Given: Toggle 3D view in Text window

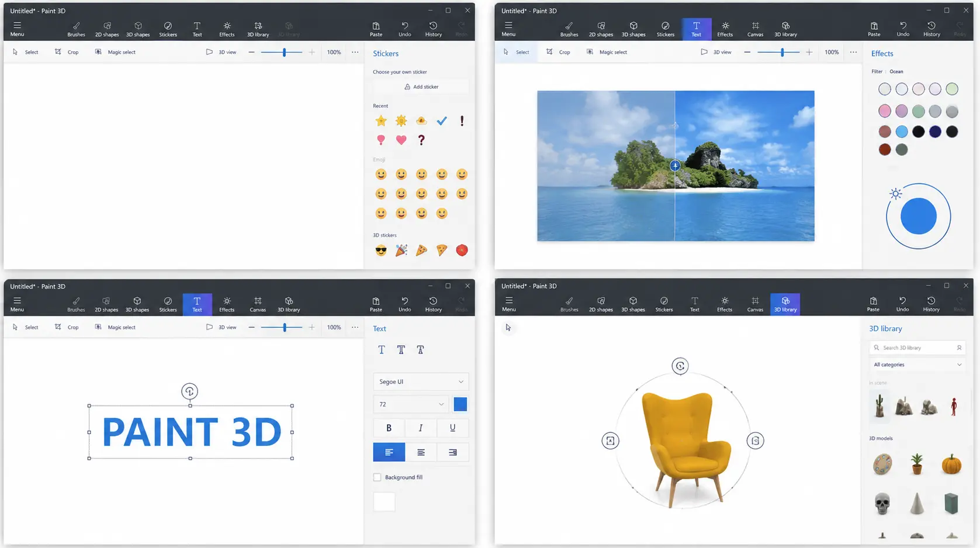Looking at the screenshot, I should coord(221,327).
